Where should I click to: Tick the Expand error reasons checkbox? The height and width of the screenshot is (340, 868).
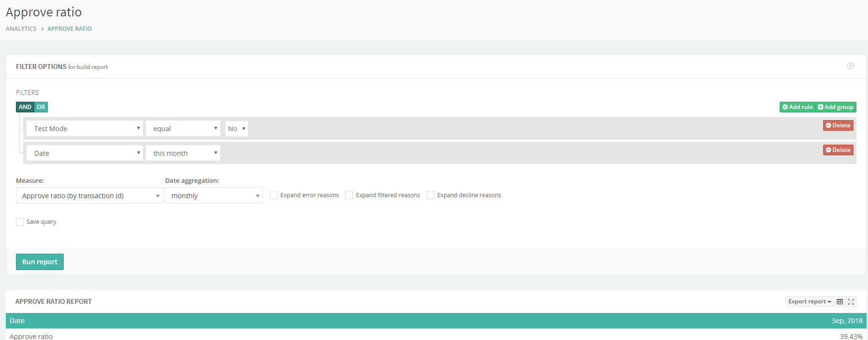tap(274, 195)
